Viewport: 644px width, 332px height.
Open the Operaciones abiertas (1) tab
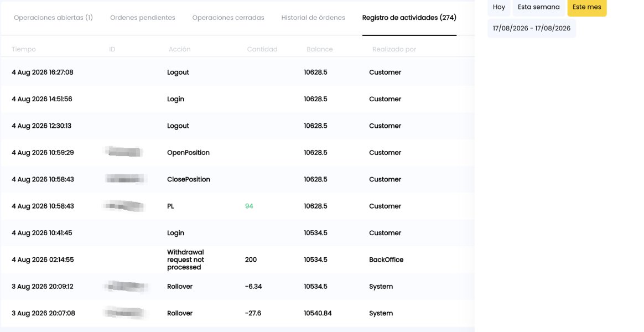(54, 18)
